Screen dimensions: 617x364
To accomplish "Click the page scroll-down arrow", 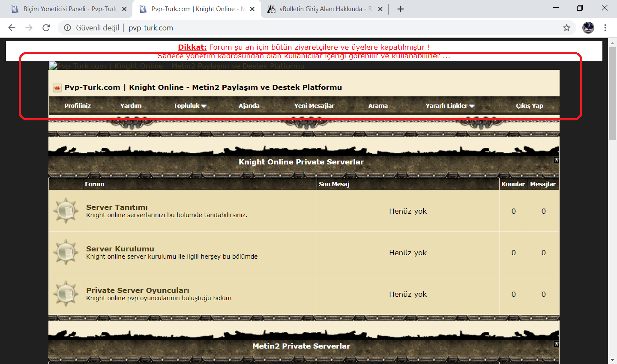I will coord(612,360).
